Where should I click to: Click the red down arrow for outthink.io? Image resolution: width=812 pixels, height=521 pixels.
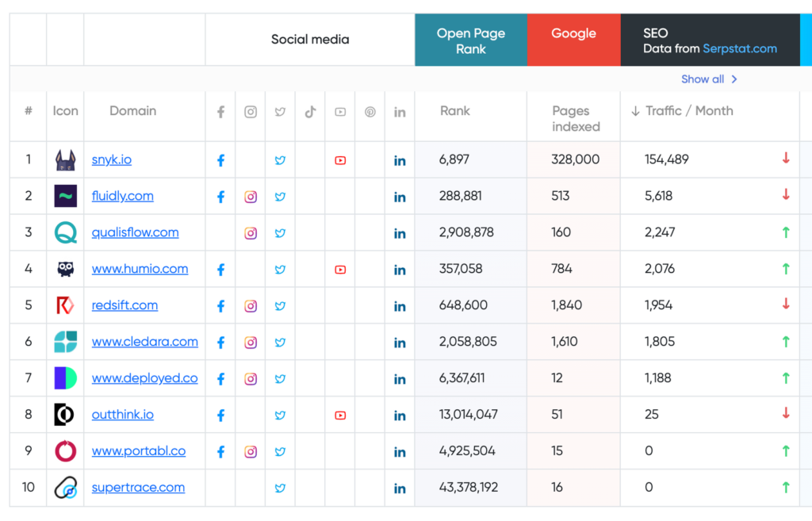(x=786, y=413)
